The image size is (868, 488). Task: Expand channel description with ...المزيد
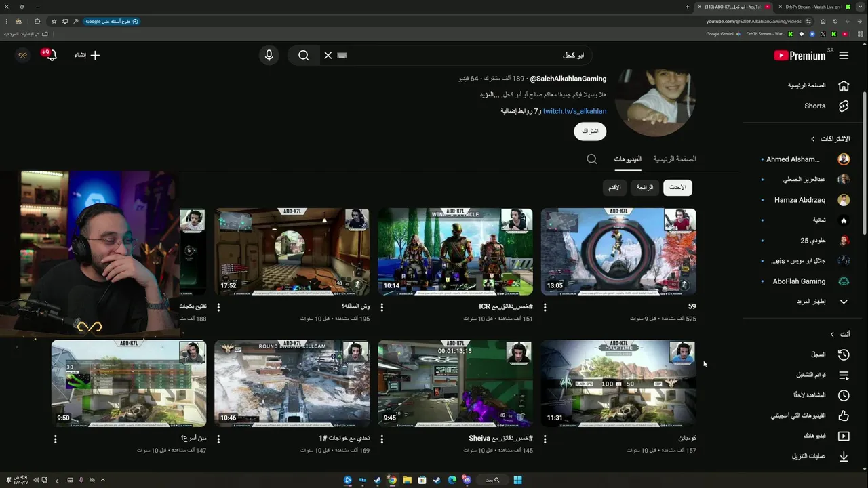pos(490,95)
